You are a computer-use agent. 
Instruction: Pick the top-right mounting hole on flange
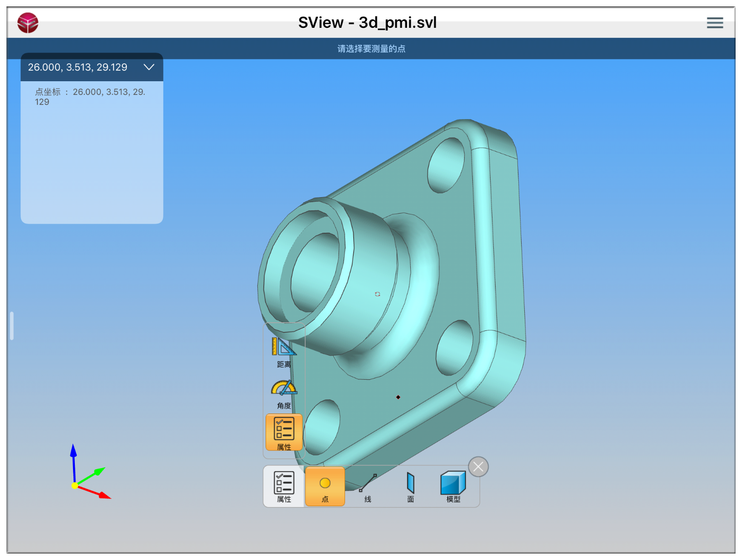[446, 165]
